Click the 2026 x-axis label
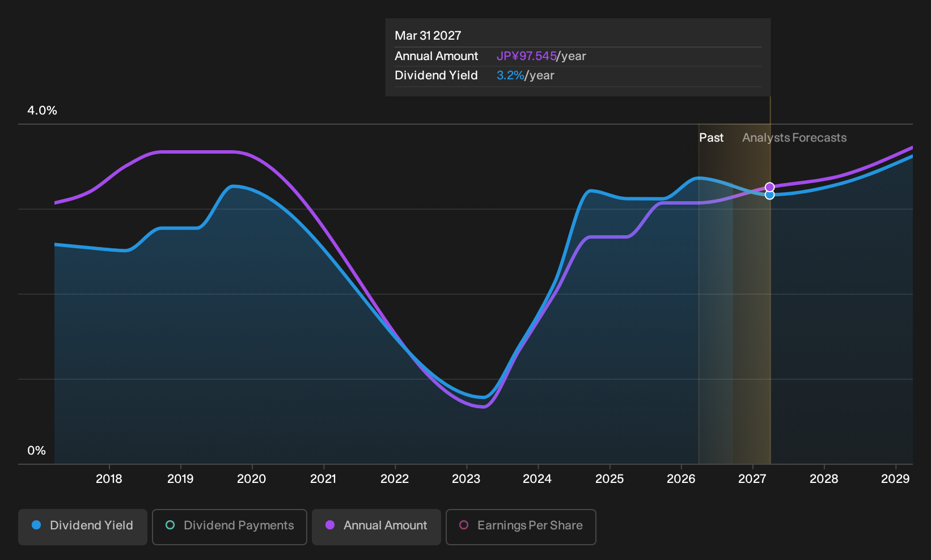The height and width of the screenshot is (560, 931). (681, 479)
